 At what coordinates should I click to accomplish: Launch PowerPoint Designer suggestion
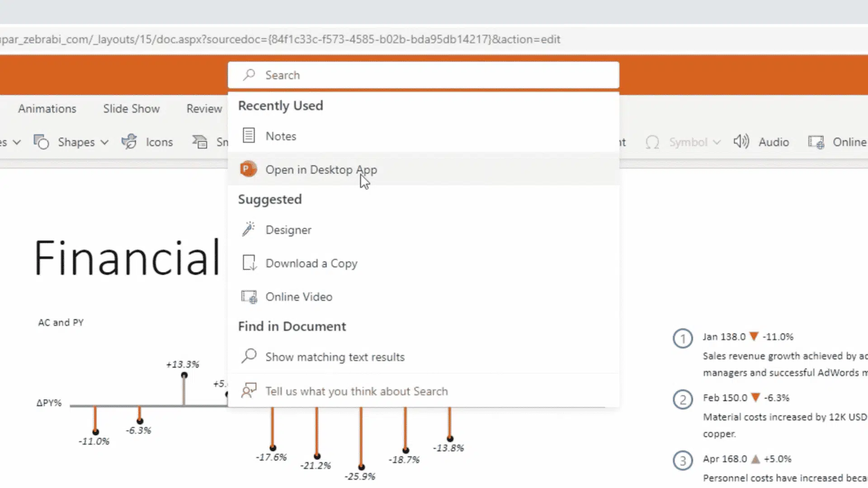point(288,230)
